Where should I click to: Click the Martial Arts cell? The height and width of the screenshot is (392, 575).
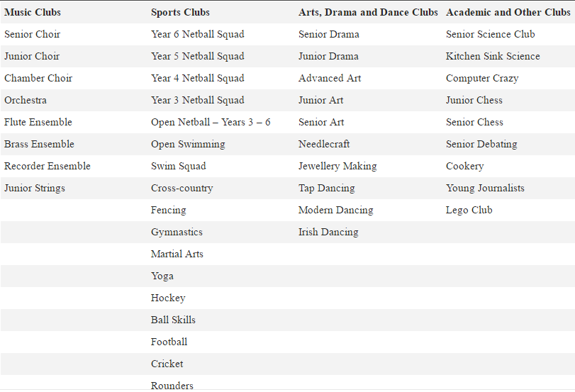click(177, 254)
